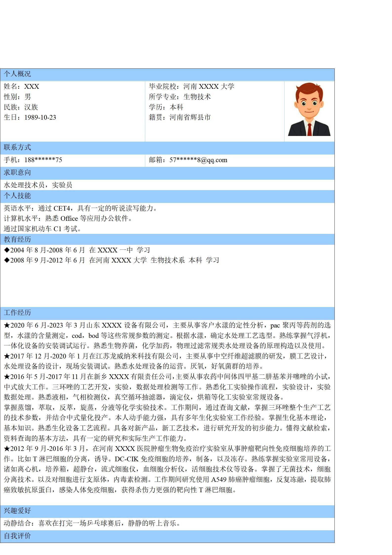Click the 2008年9月-2012年6月 education entry
This screenshot has height=555, width=392.
pyautogui.click(x=112, y=260)
